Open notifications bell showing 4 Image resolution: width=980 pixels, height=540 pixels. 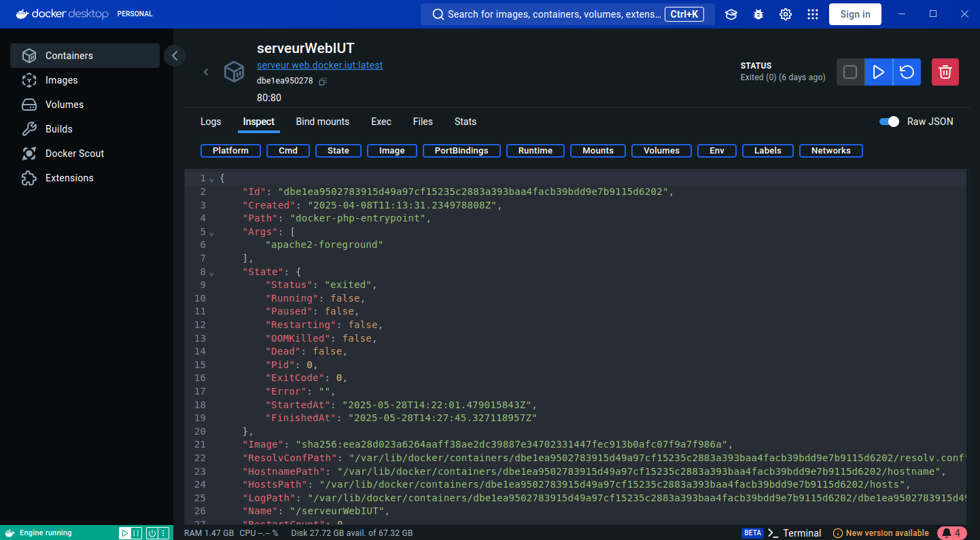(952, 533)
